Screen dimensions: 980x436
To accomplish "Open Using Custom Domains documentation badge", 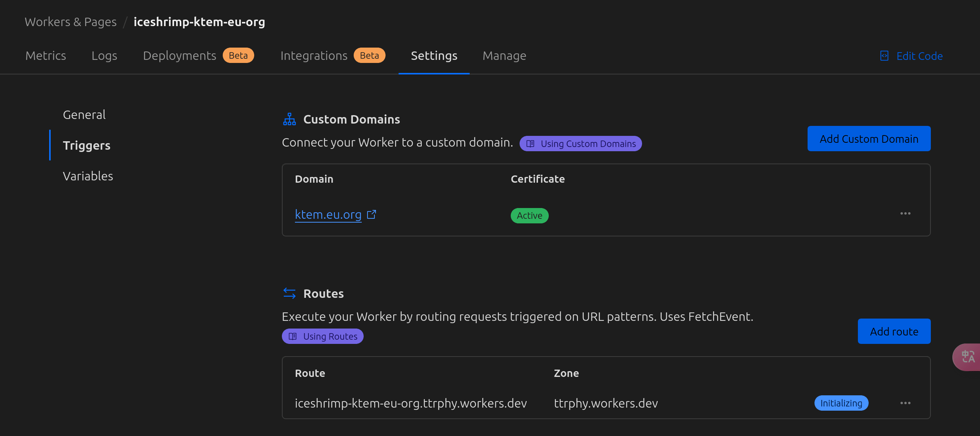I will click(581, 144).
